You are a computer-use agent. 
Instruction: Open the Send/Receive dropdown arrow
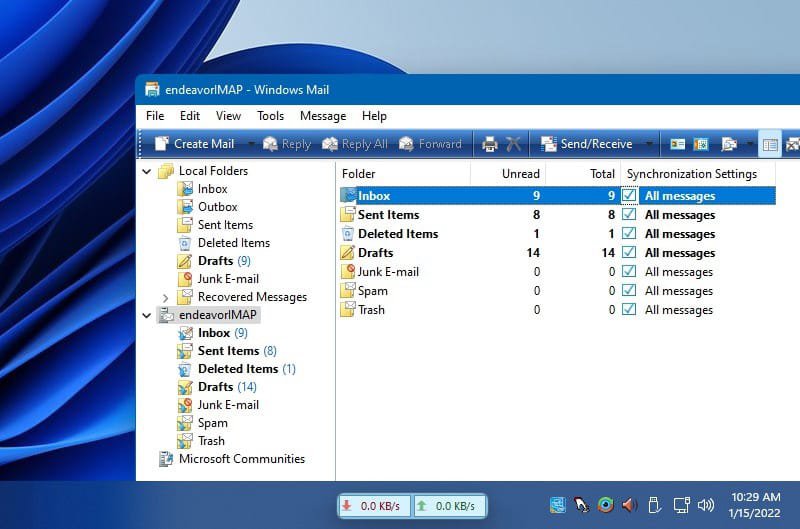pyautogui.click(x=648, y=144)
